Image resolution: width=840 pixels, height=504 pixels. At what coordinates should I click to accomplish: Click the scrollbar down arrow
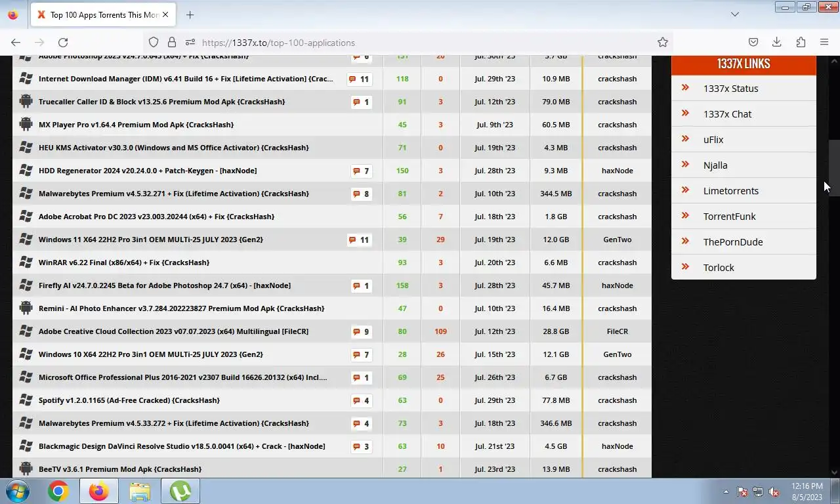[834, 472]
